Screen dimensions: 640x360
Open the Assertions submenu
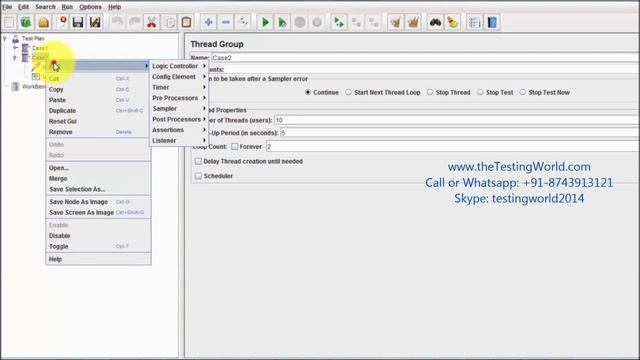pyautogui.click(x=179, y=130)
